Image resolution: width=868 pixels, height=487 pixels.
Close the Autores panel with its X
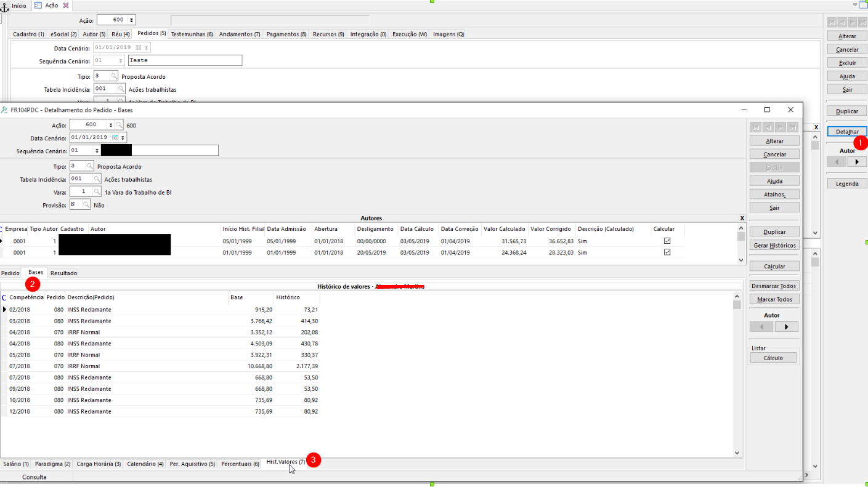point(742,219)
